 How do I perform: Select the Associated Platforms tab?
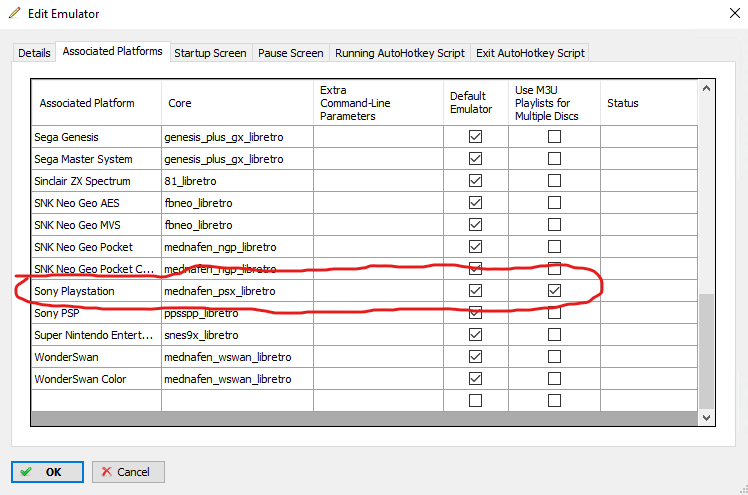click(x=113, y=51)
